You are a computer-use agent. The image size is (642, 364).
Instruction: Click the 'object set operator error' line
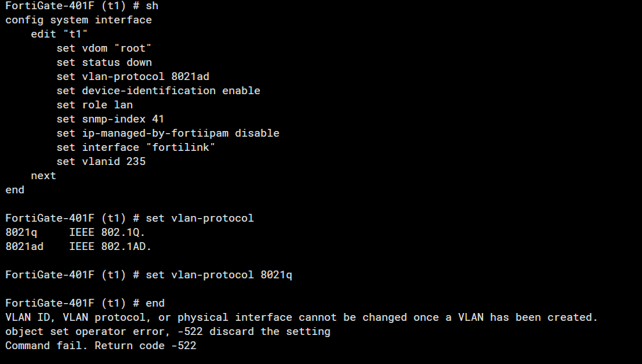pyautogui.click(x=167, y=331)
